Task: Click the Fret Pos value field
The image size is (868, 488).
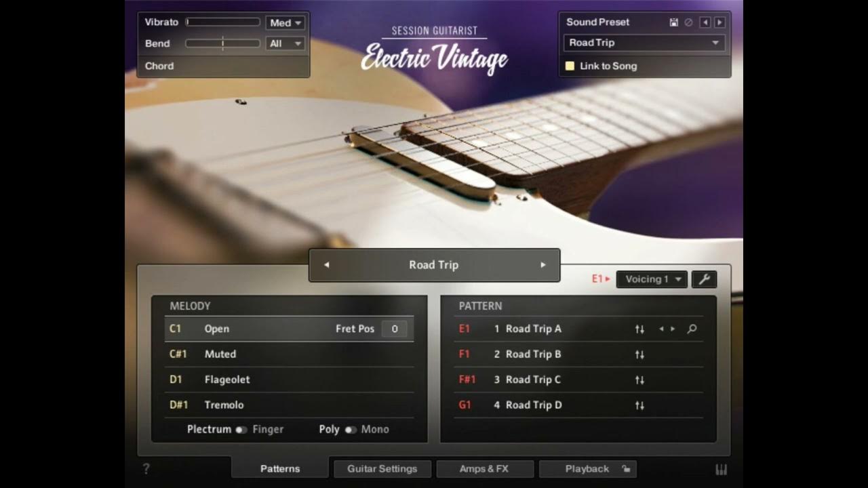Action: point(394,329)
